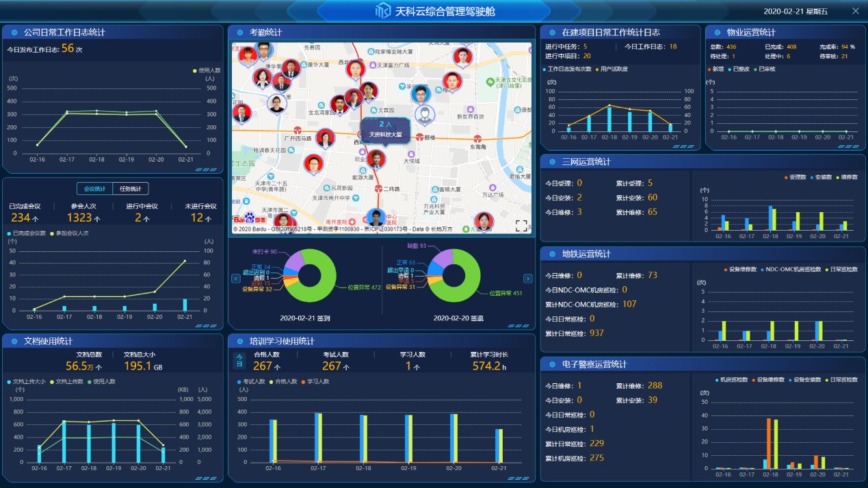
Task: Show previous attendance pie charts with left arrow
Action: click(236, 279)
